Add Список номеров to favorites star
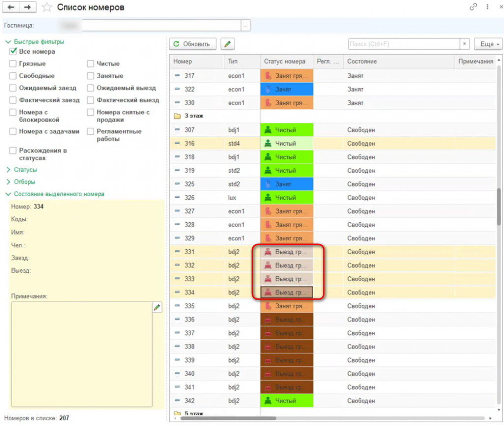The image size is (504, 425). (47, 7)
